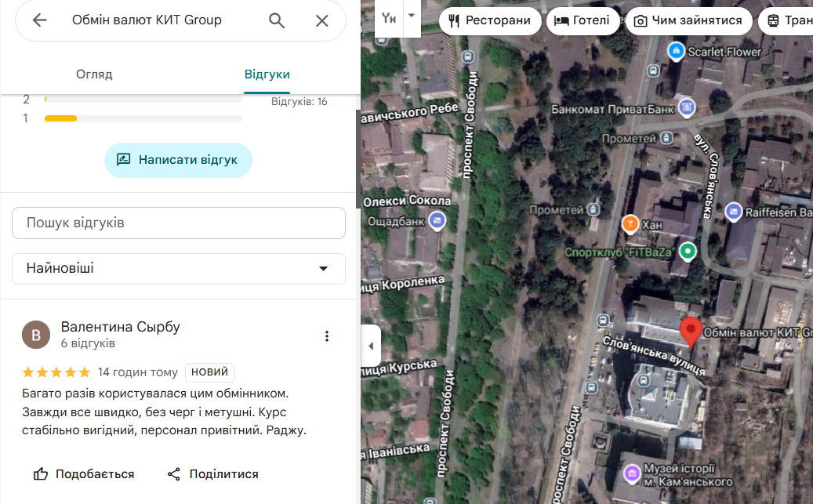
Task: Open Валентина Сырбу reviewer profile
Action: (120, 327)
